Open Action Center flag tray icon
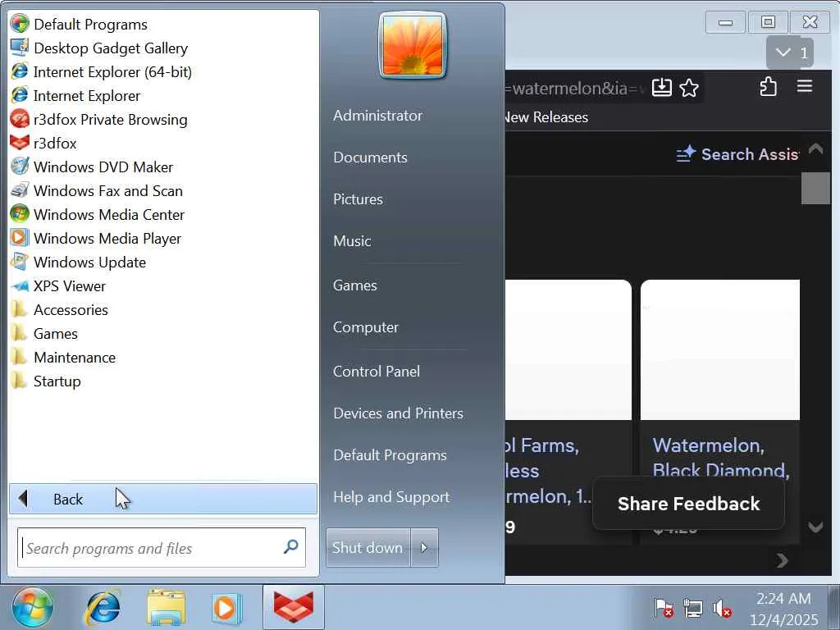This screenshot has height=630, width=840. click(x=664, y=609)
